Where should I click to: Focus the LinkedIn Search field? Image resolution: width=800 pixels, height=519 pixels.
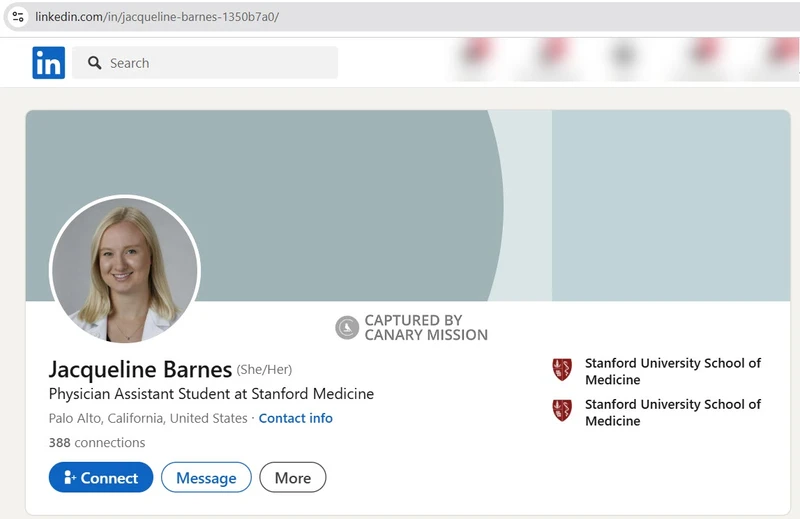pyautogui.click(x=205, y=63)
